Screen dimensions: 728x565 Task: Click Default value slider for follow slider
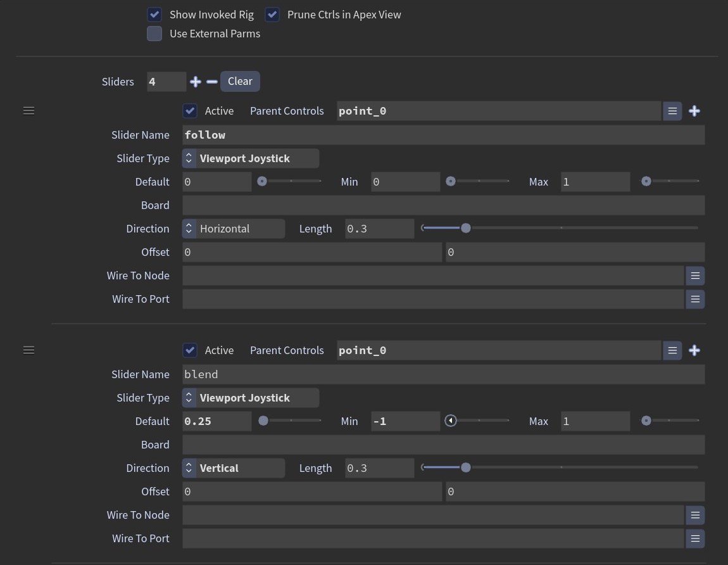(x=289, y=181)
